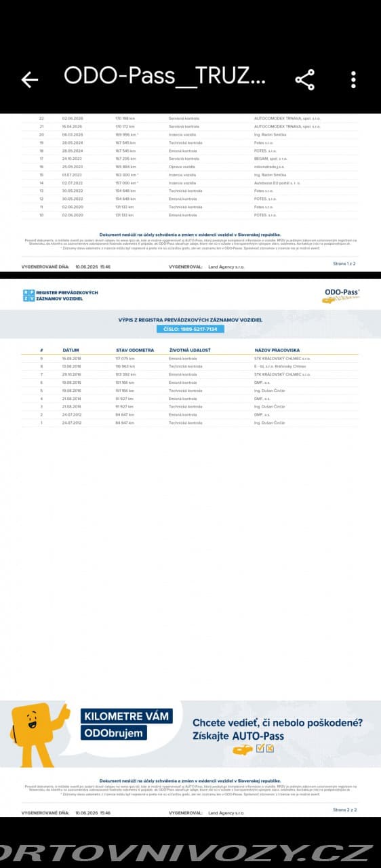Screen dimensions: 381x868
Task: Open the share icon in the top bar
Action: pos(305,79)
